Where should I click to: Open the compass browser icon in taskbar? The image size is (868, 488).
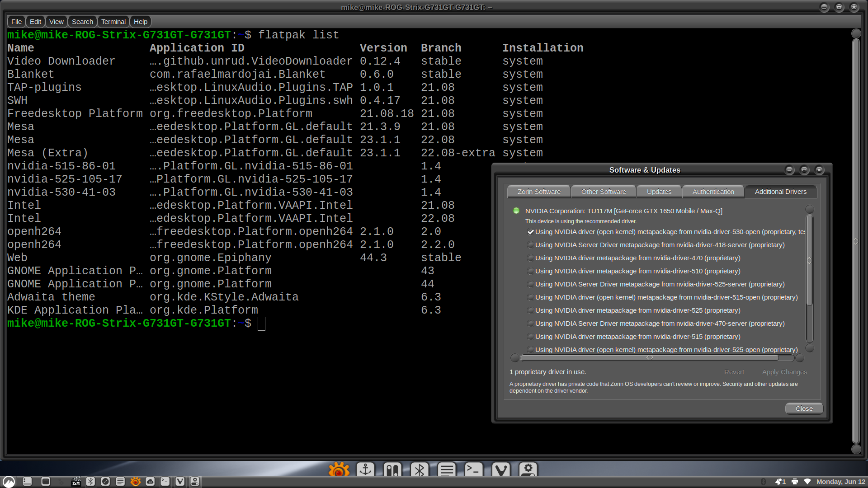tap(105, 482)
